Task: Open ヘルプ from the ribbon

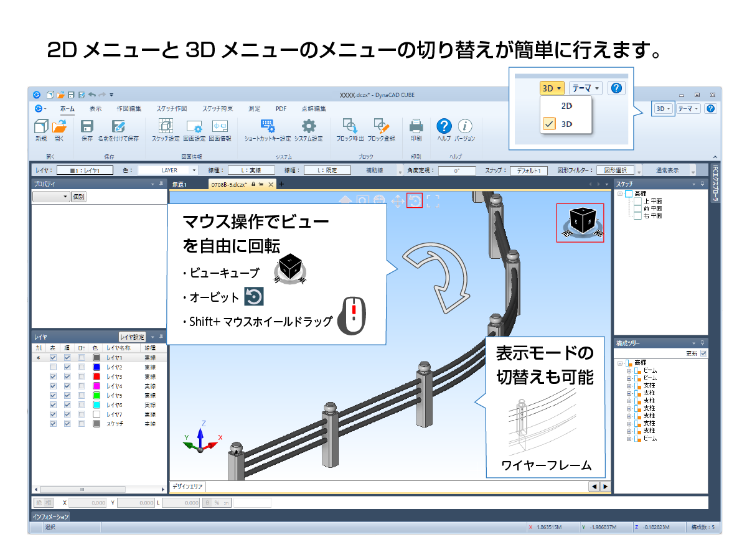Action: tap(444, 126)
